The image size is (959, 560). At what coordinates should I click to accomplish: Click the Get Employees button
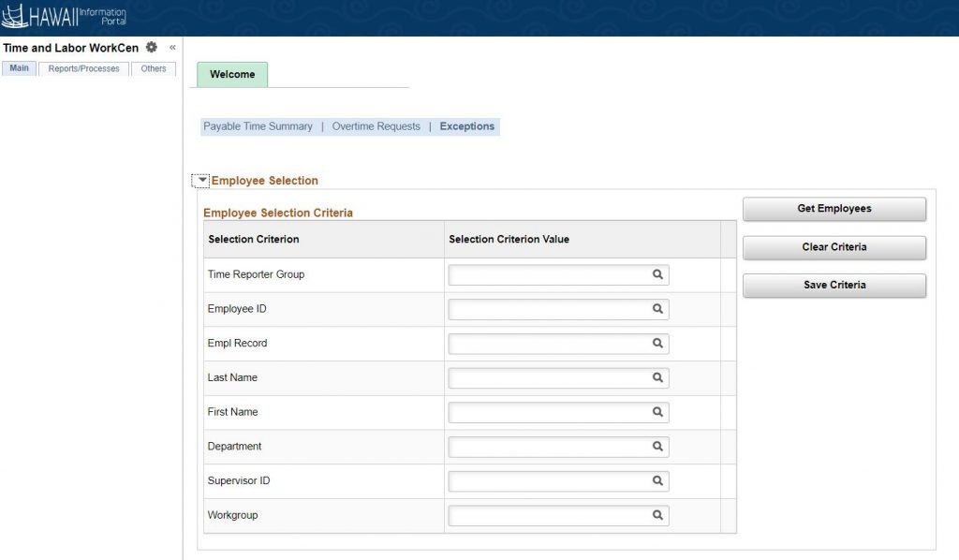pyautogui.click(x=834, y=208)
